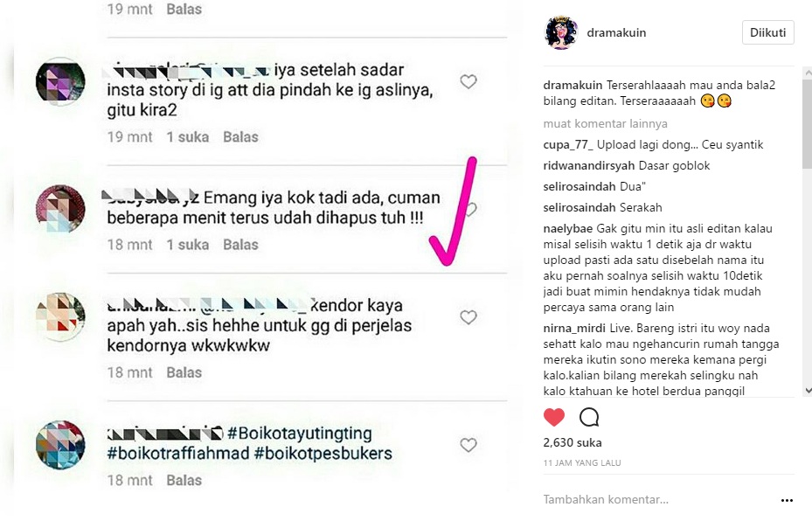Viewport: 812px width, 521px height.
Task: Open cupa_77_ commenter profile
Action: coord(568,145)
